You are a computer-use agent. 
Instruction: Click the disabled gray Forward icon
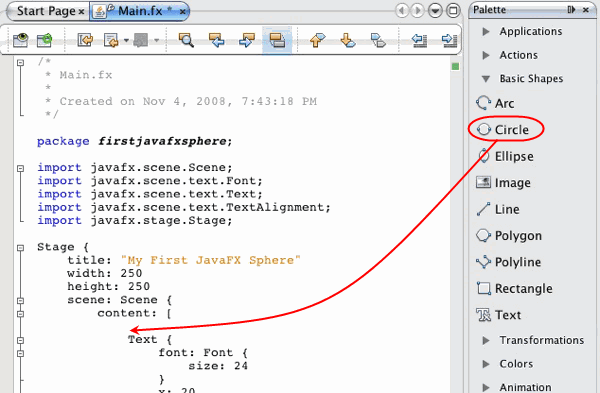click(x=140, y=40)
